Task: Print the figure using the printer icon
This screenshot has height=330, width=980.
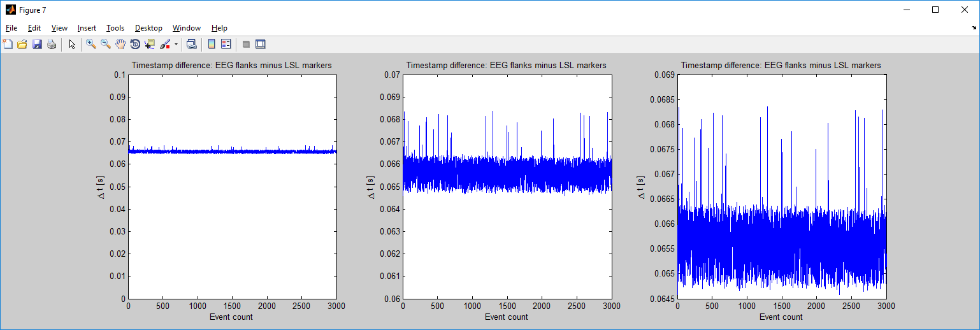Action: (x=51, y=45)
